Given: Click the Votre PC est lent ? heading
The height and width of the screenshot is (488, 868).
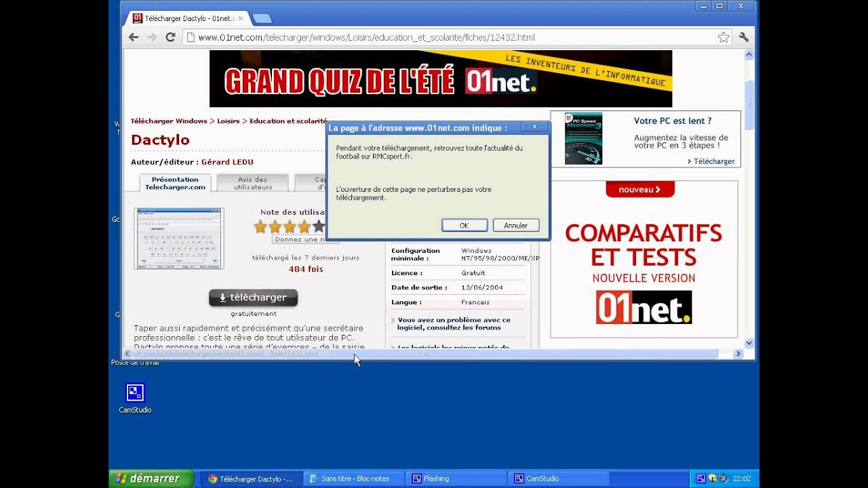Looking at the screenshot, I should [673, 121].
